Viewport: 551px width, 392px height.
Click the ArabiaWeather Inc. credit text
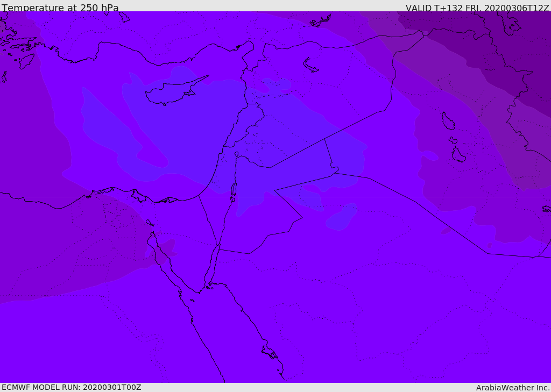click(x=513, y=388)
